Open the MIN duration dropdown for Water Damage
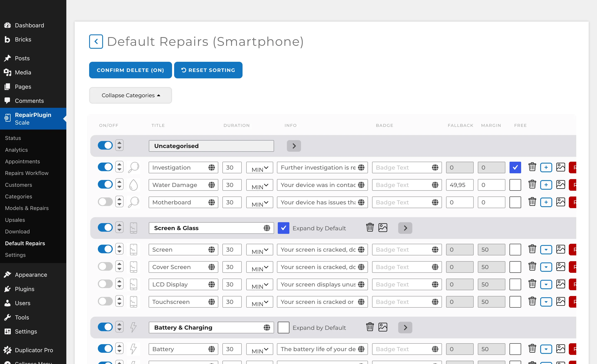 (x=260, y=185)
